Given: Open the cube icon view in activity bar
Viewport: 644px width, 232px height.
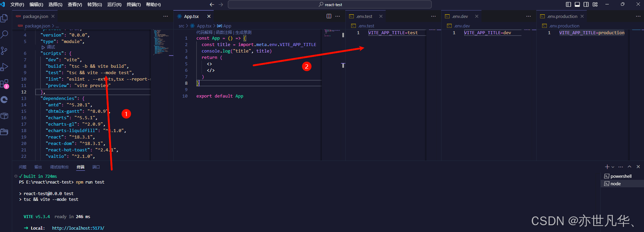Looking at the screenshot, I should [x=4, y=116].
